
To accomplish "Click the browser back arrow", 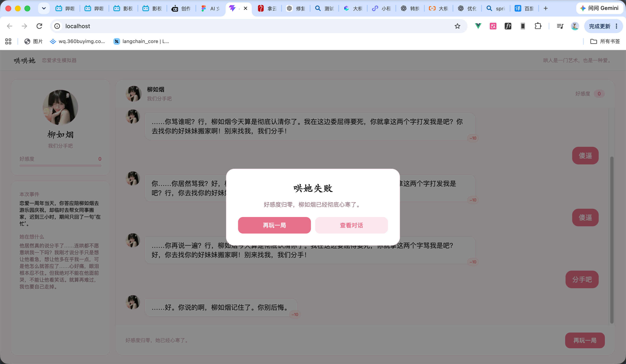I will tap(10, 26).
